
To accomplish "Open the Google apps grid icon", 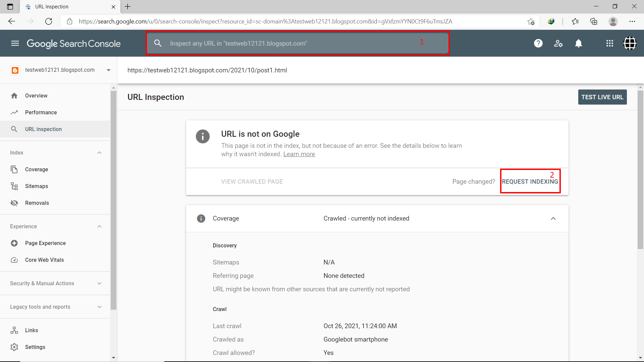I will (609, 43).
